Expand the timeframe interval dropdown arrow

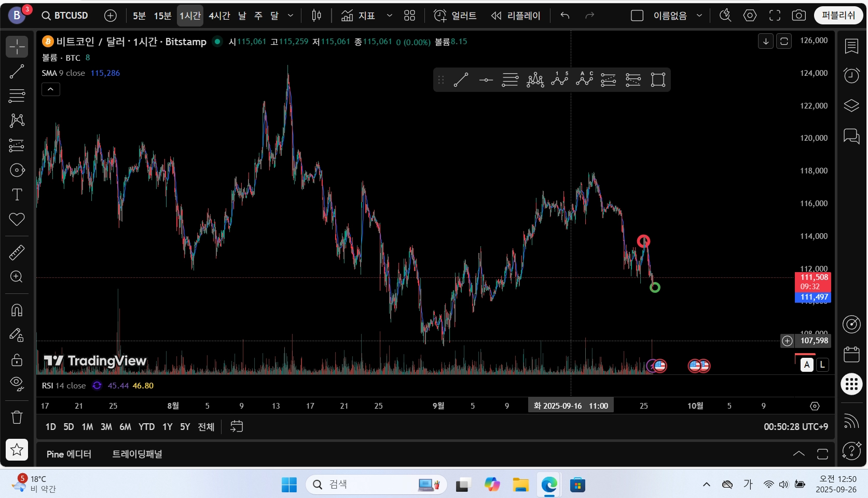click(x=291, y=16)
